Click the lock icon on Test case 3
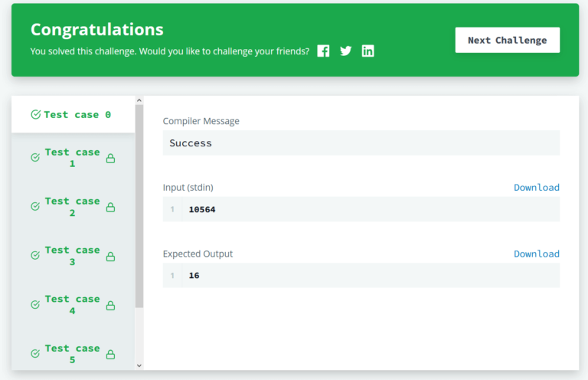This screenshot has width=588, height=380. 110,257
